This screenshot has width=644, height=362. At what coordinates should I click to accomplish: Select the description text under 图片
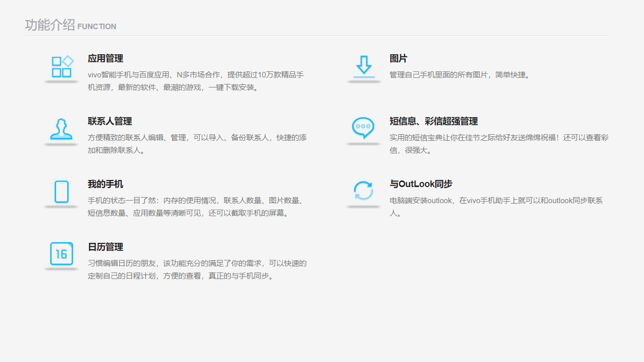coord(460,74)
